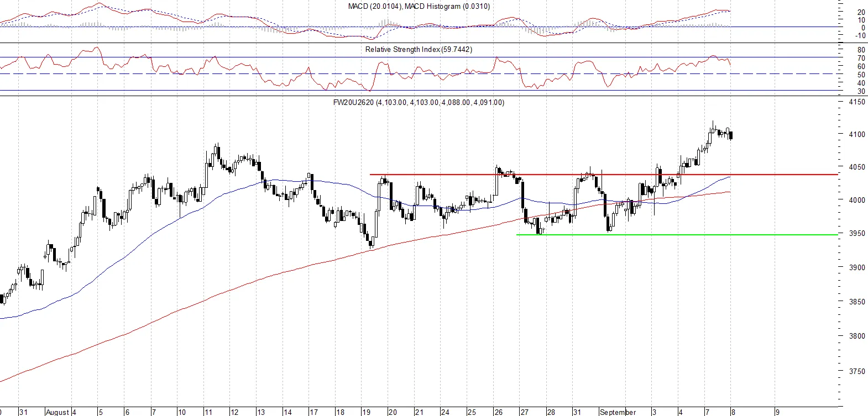868x416 pixels.
Task: Select date axis label 19
Action: point(366,412)
